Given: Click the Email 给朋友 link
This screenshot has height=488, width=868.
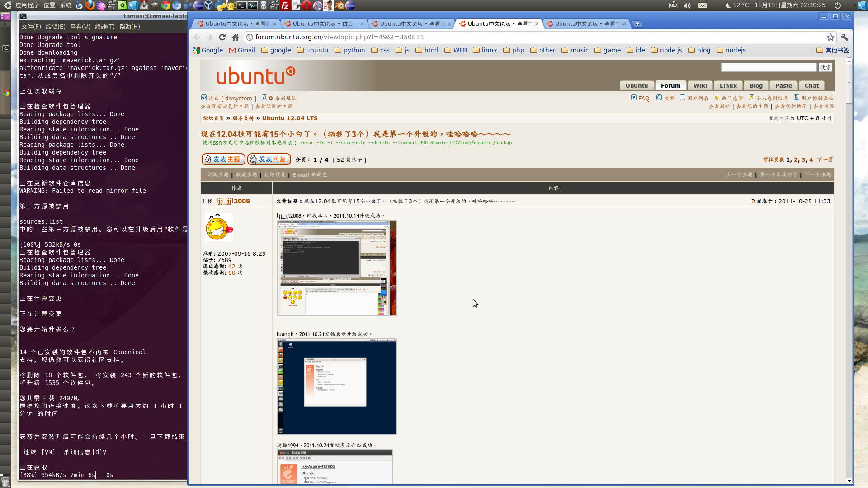Looking at the screenshot, I should [310, 174].
